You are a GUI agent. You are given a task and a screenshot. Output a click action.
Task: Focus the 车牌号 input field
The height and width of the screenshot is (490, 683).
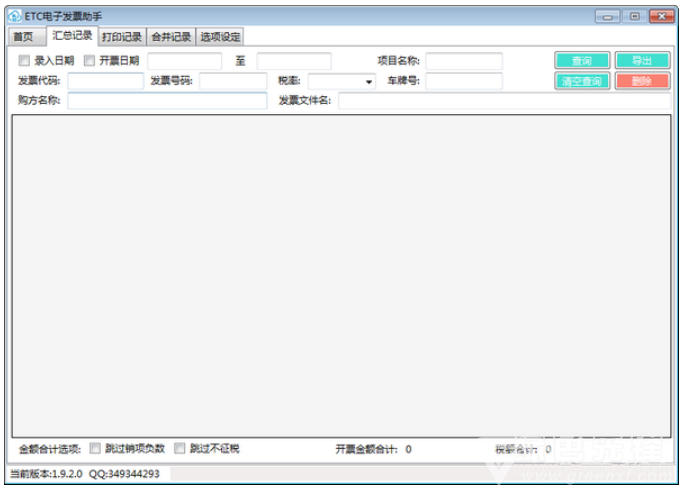464,81
